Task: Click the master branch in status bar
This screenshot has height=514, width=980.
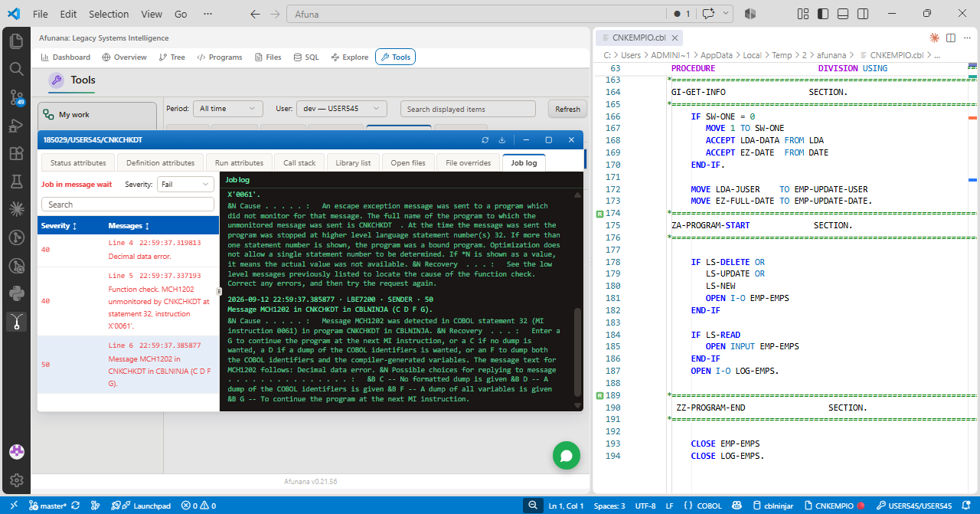Action: click(x=47, y=506)
